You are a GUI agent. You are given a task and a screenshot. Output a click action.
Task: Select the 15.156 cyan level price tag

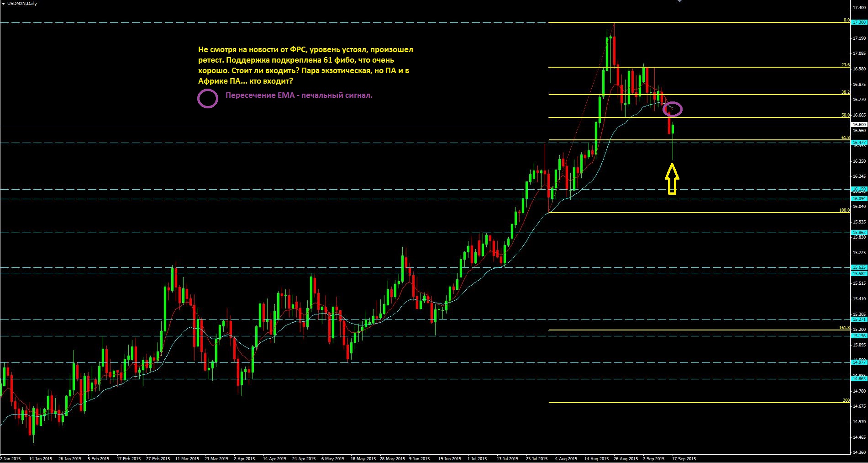coord(859,336)
